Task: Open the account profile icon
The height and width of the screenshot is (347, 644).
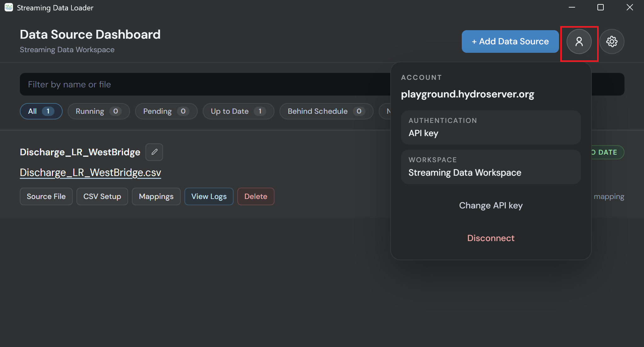Action: (579, 41)
